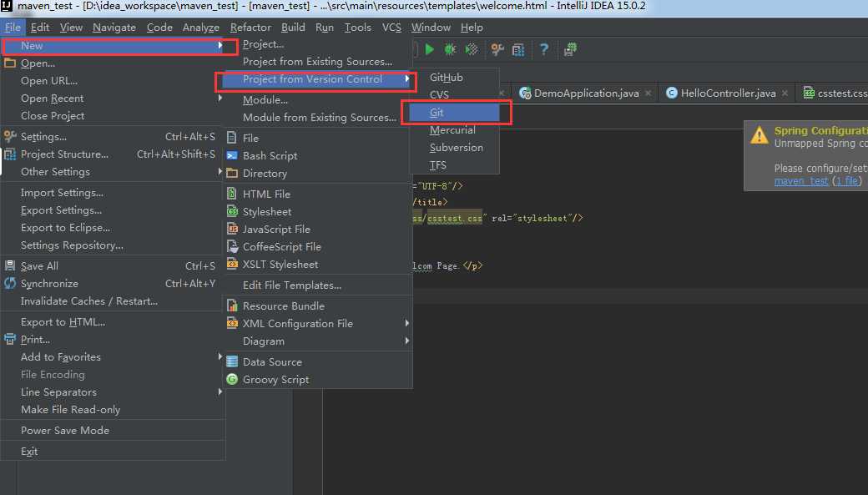This screenshot has width=868, height=495.
Task: Switch to HelloController.java tab
Action: (x=728, y=93)
